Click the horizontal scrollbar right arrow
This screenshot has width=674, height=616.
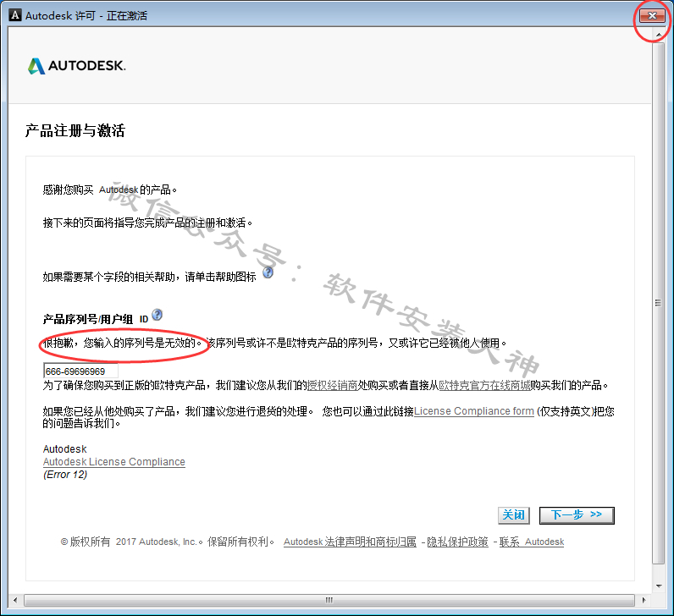644,600
